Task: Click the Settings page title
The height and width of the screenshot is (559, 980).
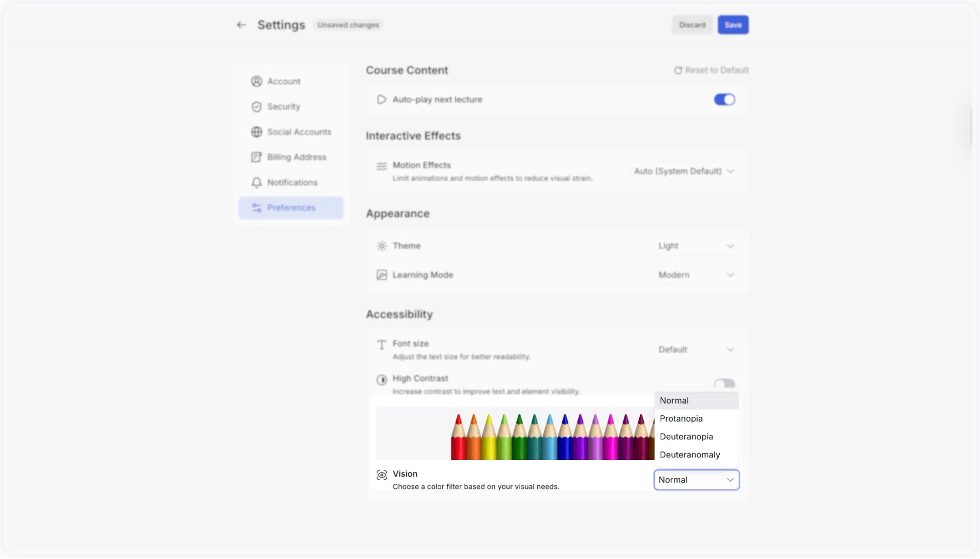Action: coord(281,25)
